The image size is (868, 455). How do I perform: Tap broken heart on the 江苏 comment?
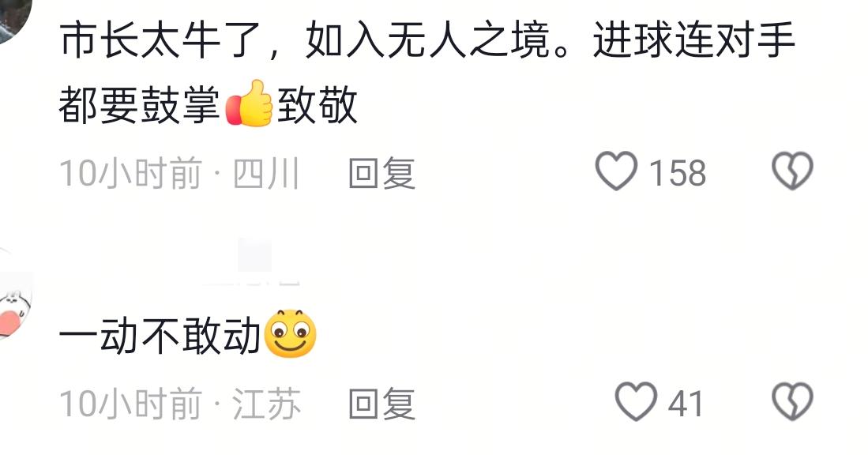point(792,401)
